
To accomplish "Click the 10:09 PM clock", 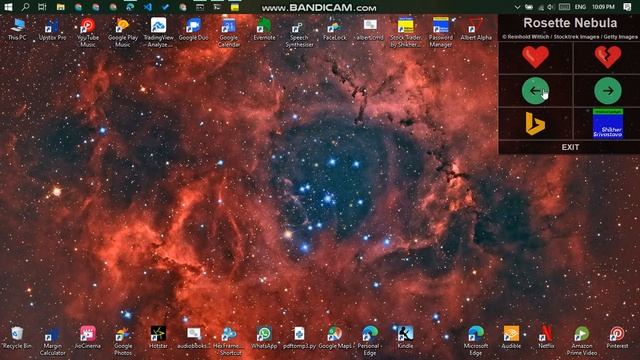I will tap(603, 7).
